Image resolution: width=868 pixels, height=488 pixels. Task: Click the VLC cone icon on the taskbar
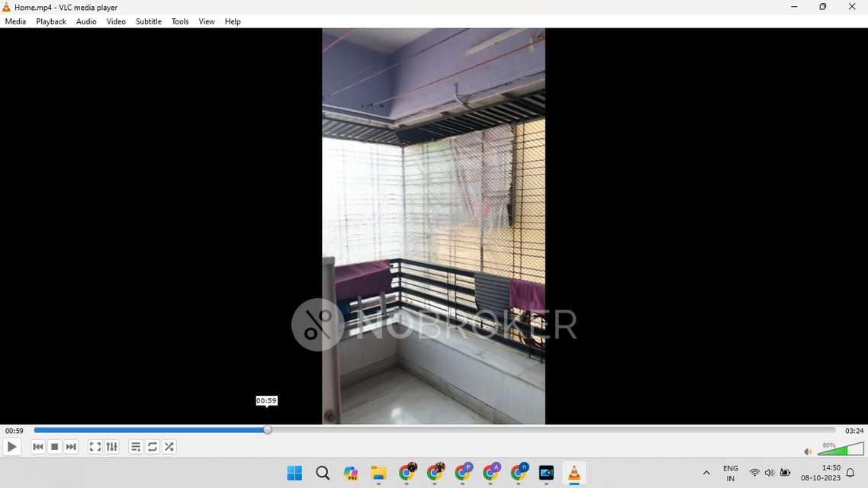point(574,473)
